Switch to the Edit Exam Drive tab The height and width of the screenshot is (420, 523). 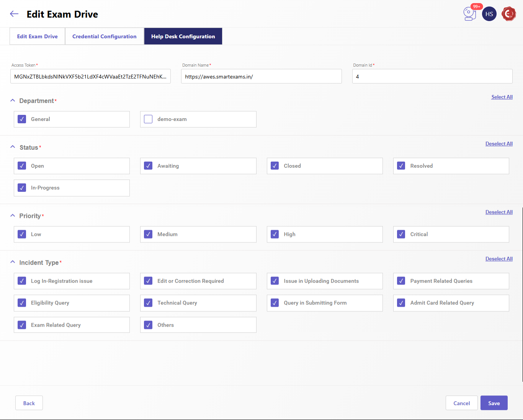[37, 36]
